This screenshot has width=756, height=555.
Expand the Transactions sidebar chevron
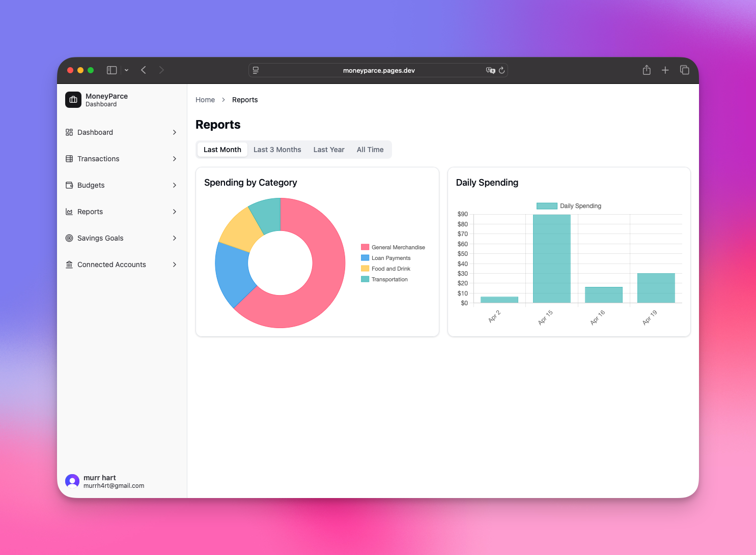[175, 159]
